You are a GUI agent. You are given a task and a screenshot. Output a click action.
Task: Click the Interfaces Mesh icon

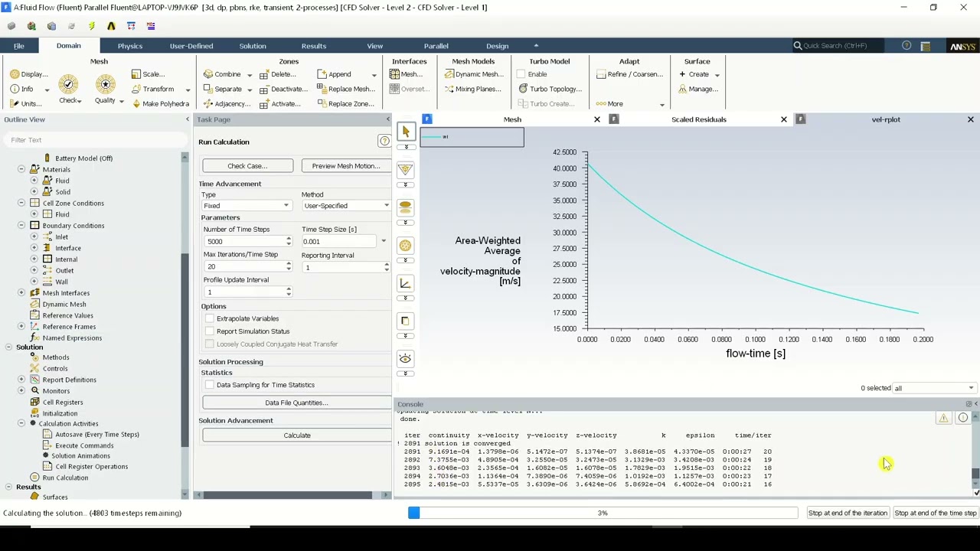coord(394,74)
